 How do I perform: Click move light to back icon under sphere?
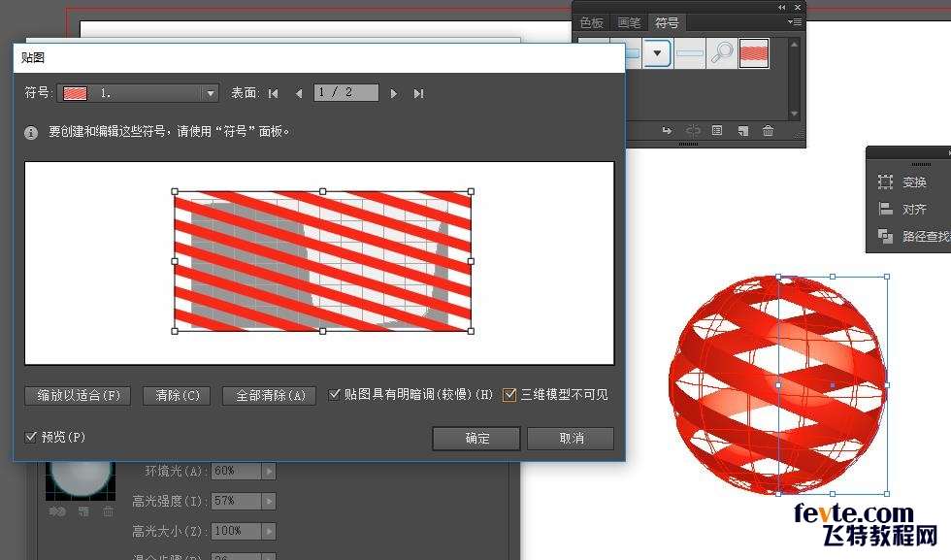click(57, 511)
